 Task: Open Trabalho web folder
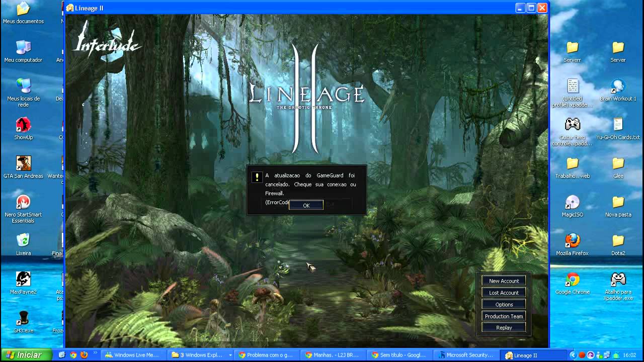click(x=572, y=168)
